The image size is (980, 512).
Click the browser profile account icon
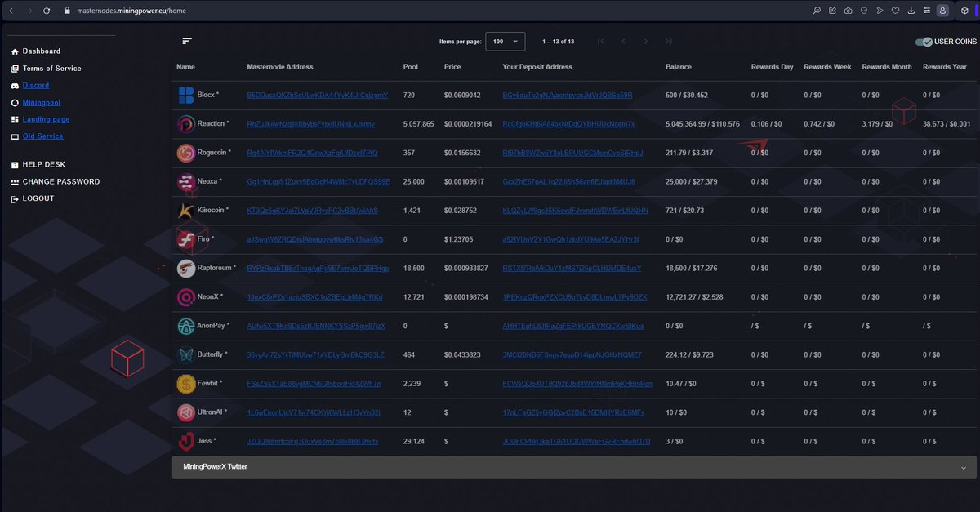943,11
